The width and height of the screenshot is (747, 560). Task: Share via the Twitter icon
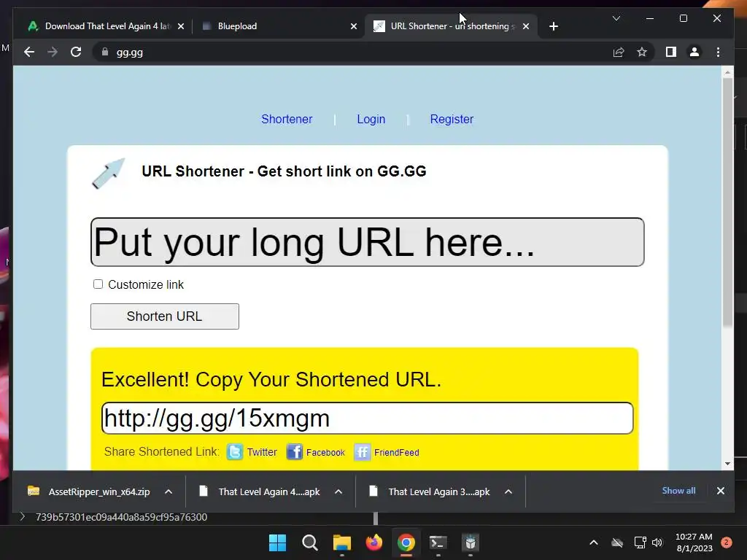[235, 451]
